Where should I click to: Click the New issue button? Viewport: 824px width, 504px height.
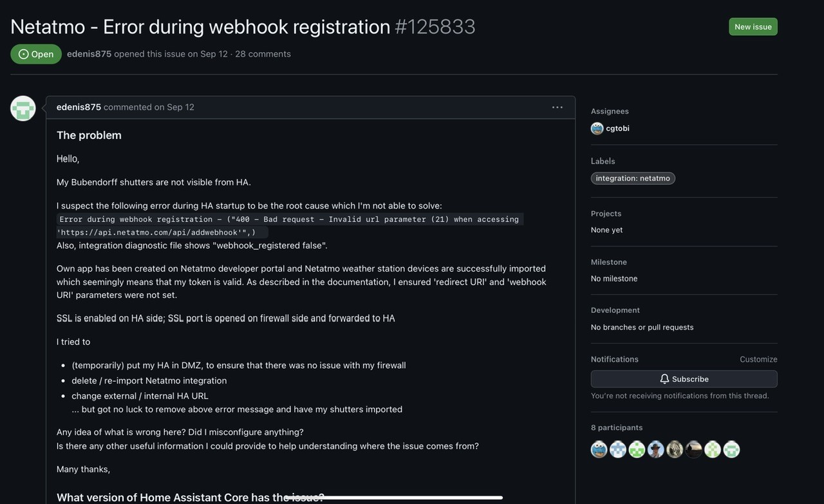[753, 26]
